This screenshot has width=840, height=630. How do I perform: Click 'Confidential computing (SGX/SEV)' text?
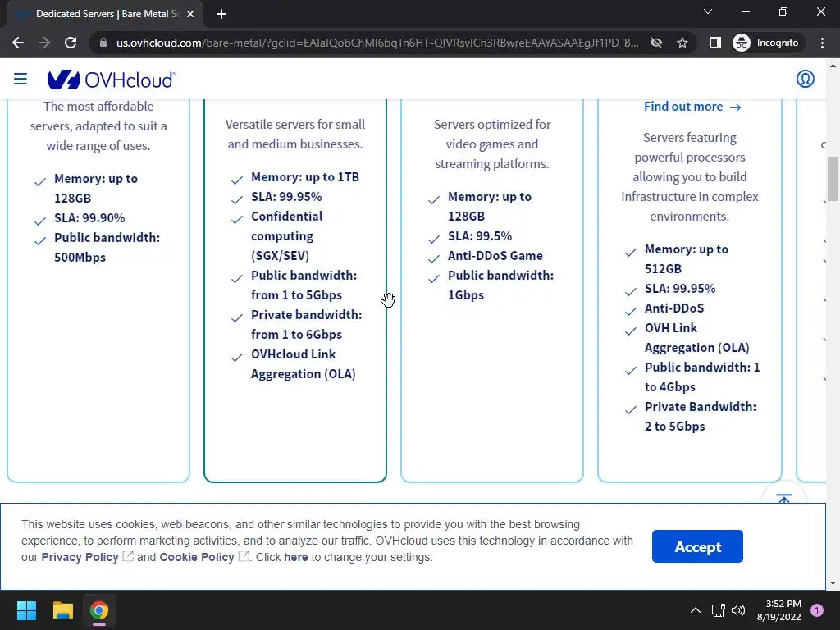286,235
